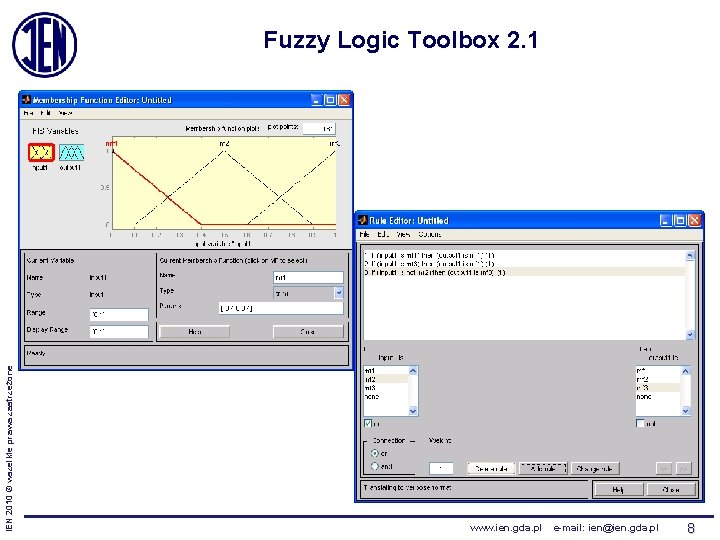Select the 'or' connection radio button
The image size is (720, 540).
point(375,453)
